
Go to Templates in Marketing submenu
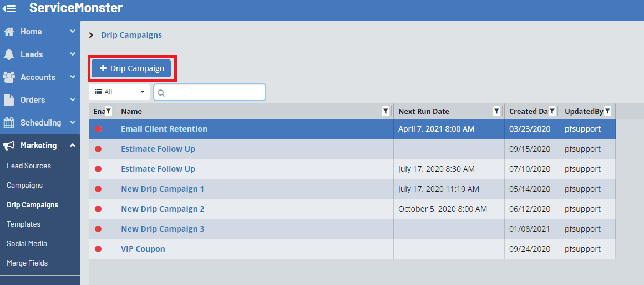coord(24,224)
